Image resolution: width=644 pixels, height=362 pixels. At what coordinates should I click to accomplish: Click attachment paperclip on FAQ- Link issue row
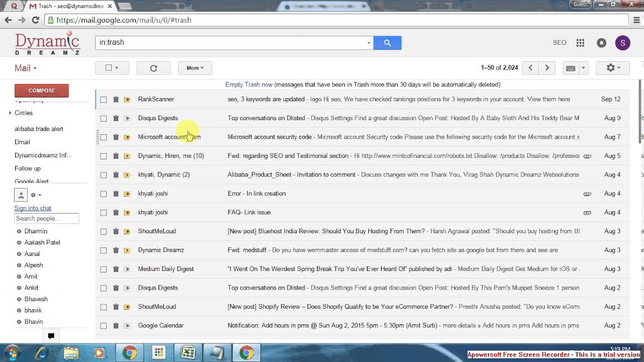click(x=587, y=213)
